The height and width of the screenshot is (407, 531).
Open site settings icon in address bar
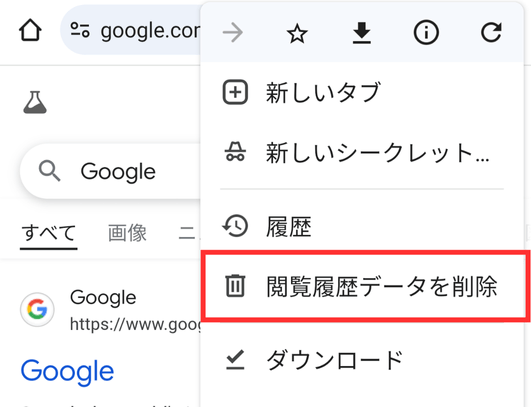pos(80,30)
